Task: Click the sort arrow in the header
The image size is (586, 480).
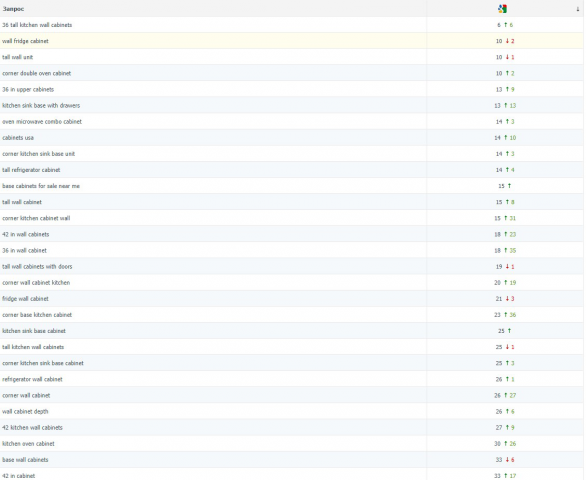Action: click(578, 9)
